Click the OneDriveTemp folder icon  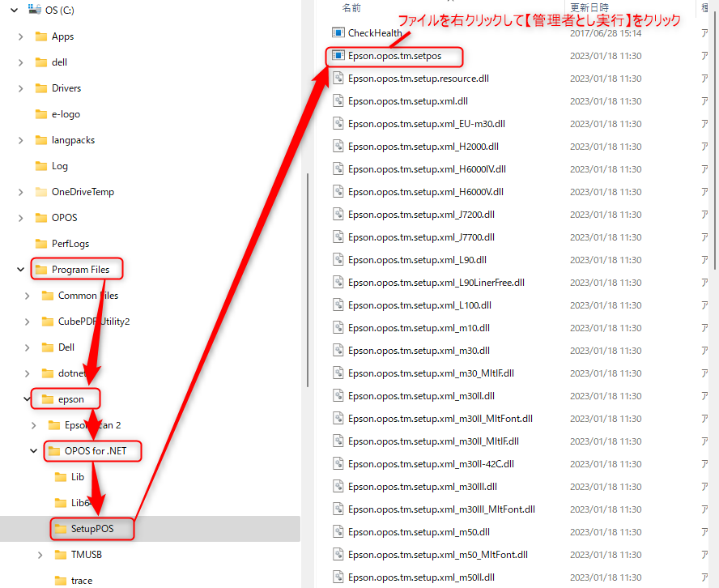click(41, 192)
